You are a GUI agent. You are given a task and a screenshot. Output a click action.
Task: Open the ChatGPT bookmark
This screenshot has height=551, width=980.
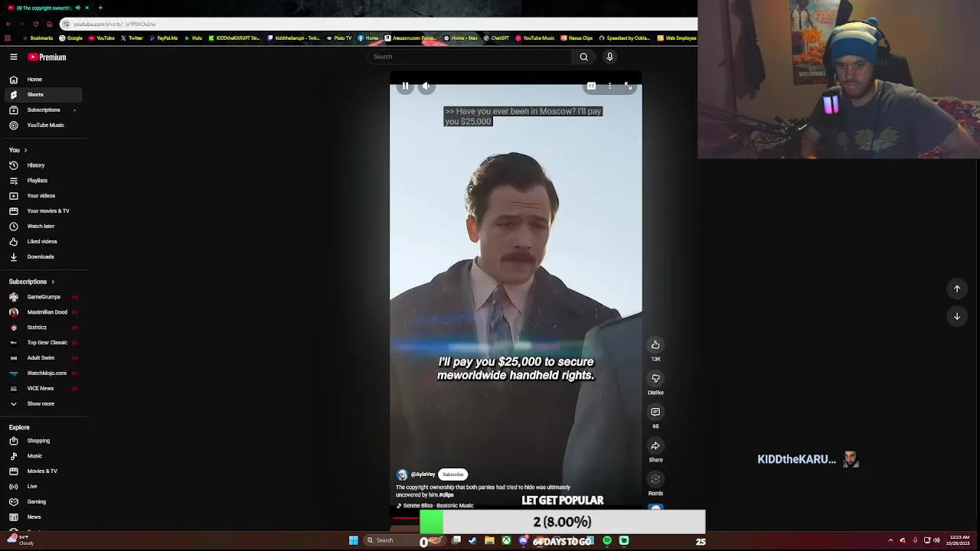496,38
